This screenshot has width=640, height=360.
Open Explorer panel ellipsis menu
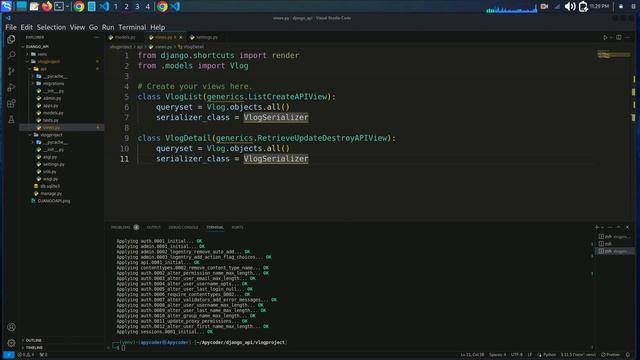point(97,37)
